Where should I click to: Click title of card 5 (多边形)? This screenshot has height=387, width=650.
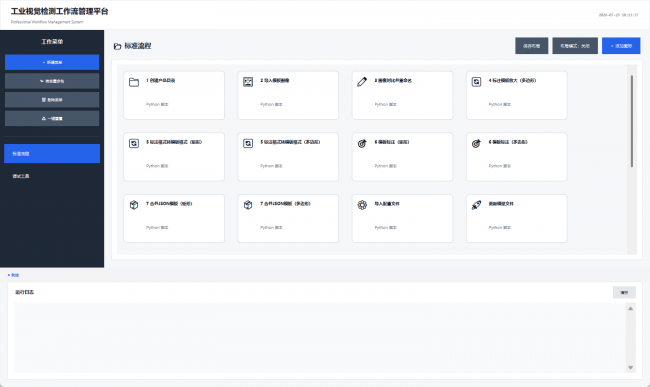tap(290, 142)
